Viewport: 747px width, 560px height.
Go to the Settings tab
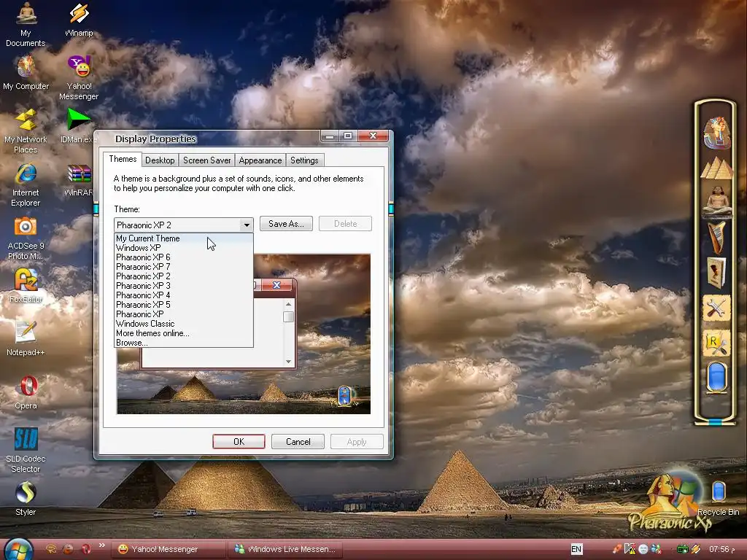304,160
